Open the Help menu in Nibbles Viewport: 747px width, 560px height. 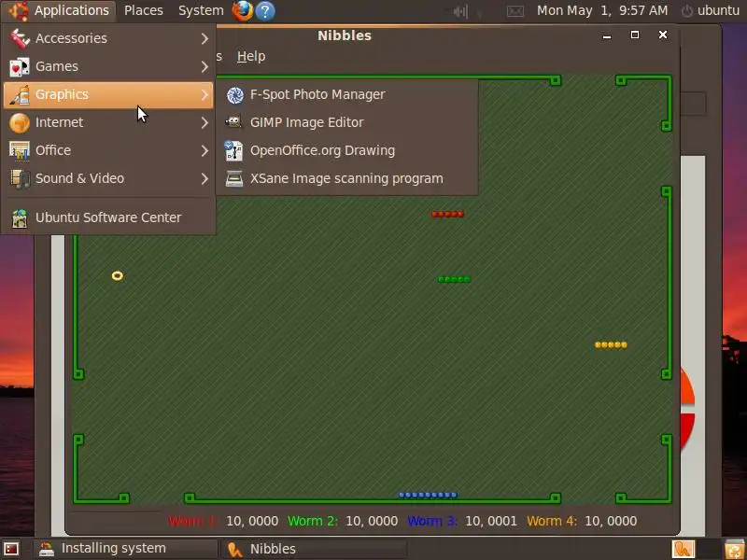[x=251, y=56]
